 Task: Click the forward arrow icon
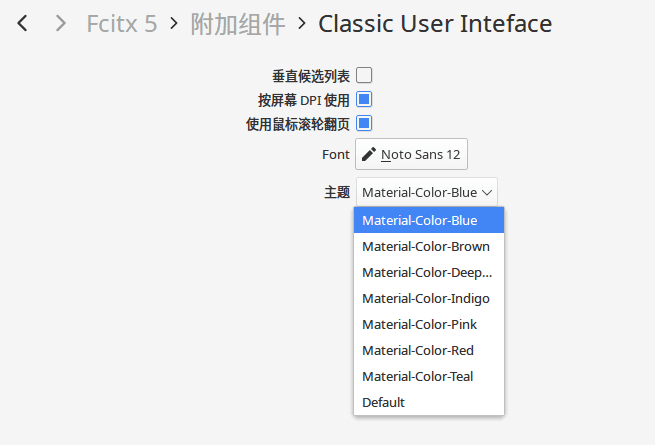point(61,23)
